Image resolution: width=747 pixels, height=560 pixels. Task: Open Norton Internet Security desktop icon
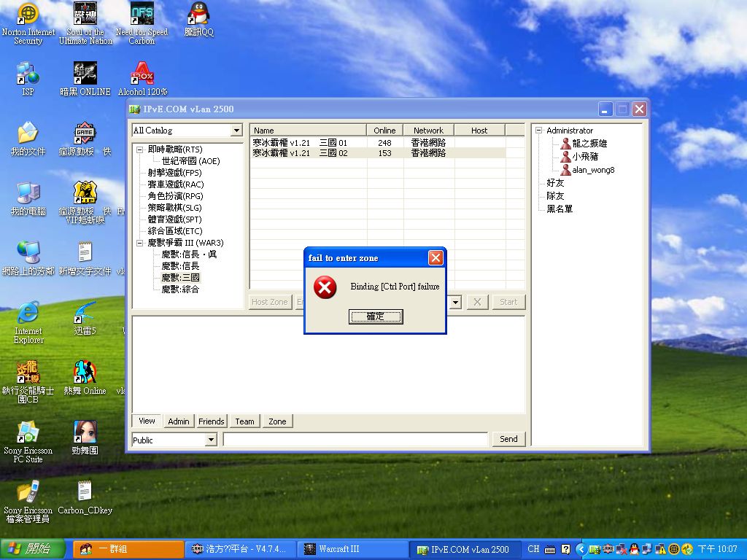28,15
